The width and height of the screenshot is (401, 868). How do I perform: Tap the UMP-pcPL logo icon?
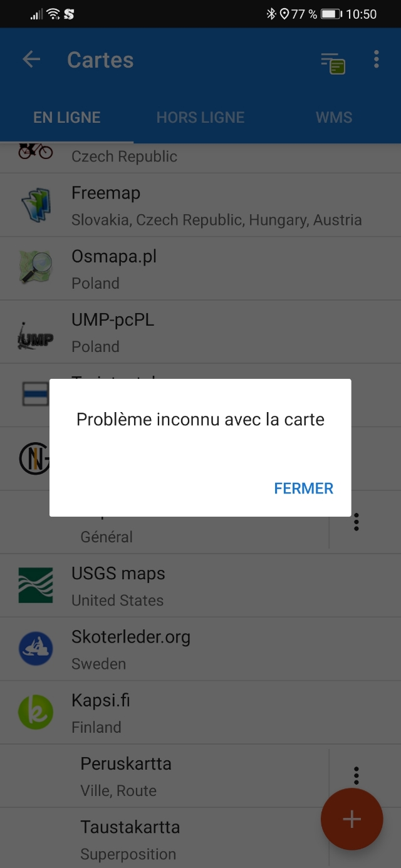coord(36,332)
